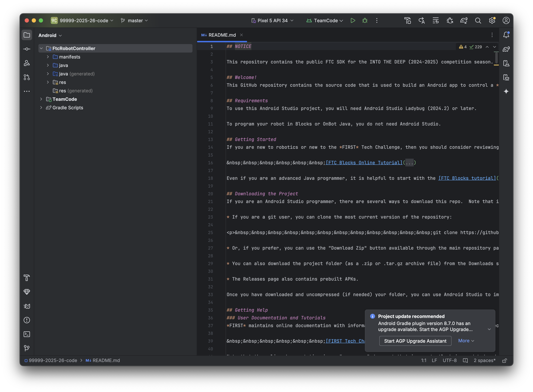Open the Terminal tool window

click(x=27, y=334)
